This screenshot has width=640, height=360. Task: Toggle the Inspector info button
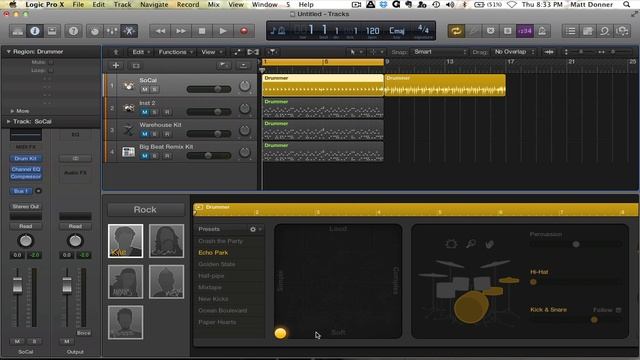(35, 31)
